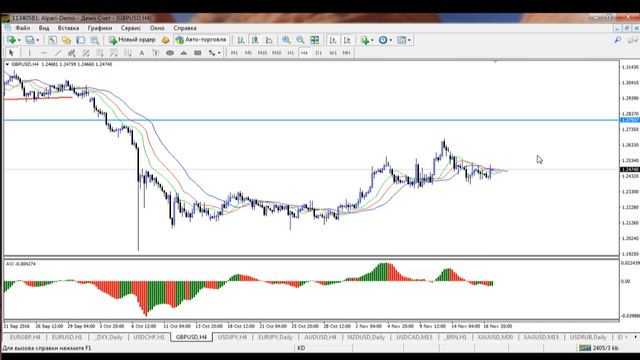Click the Templates icon

point(402,40)
